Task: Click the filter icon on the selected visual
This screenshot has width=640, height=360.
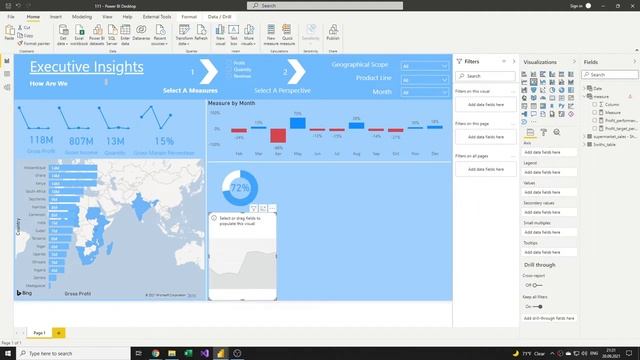Action: [253, 209]
